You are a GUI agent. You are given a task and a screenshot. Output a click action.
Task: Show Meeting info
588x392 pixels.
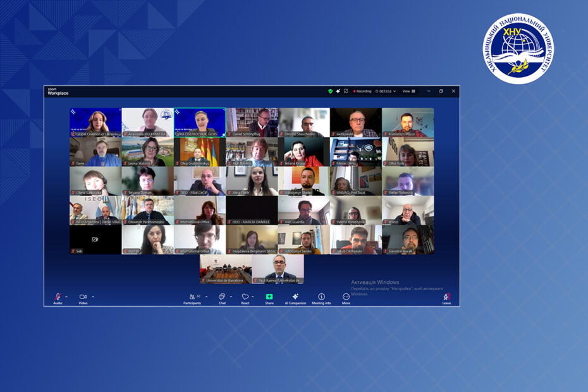321,297
